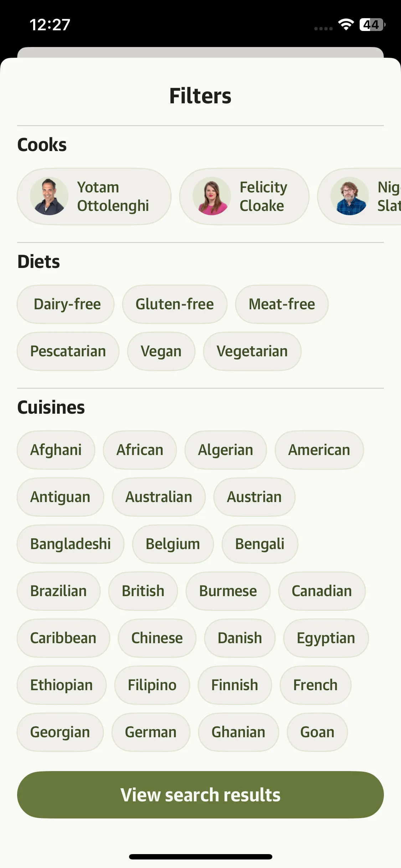
Task: Tap the Wi-Fi status icon
Action: pos(346,25)
